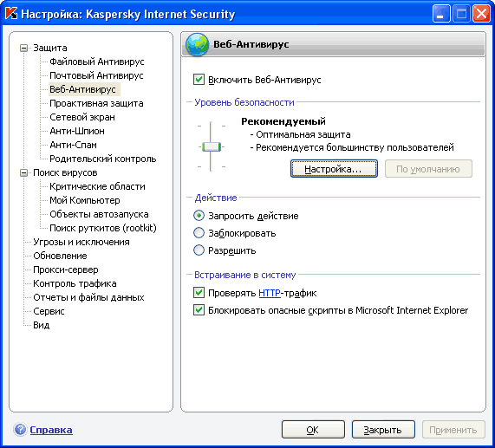Open Родительский контроль section
The width and height of the screenshot is (495, 448).
[103, 159]
